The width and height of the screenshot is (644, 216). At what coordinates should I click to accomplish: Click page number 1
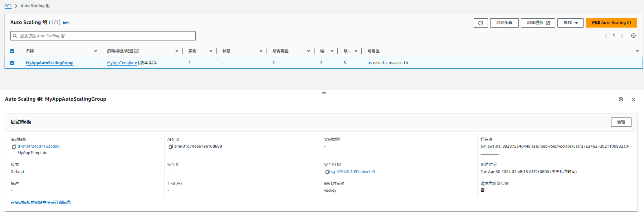pos(614,35)
